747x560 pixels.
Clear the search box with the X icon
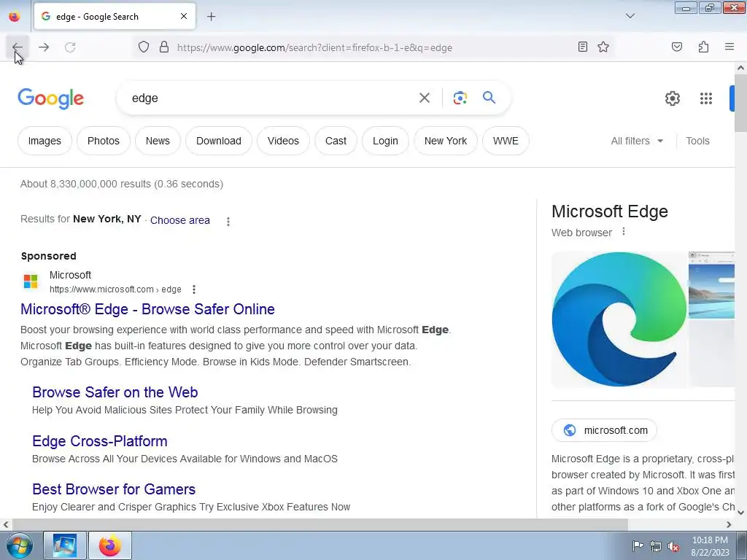coord(425,98)
